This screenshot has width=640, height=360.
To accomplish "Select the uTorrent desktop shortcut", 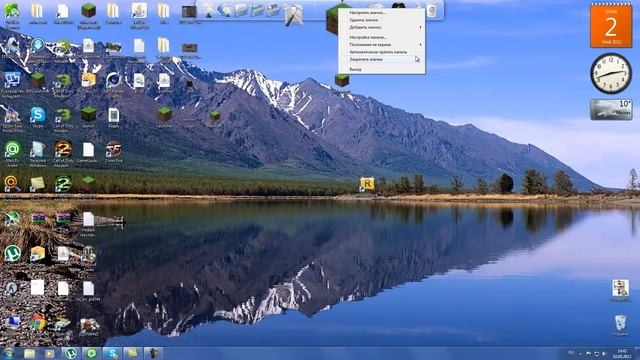I will click(x=12, y=253).
